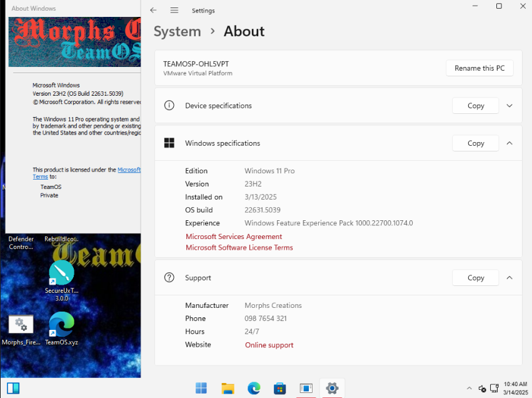Copy the Support information
Screen dimensions: 532x398
click(475, 277)
